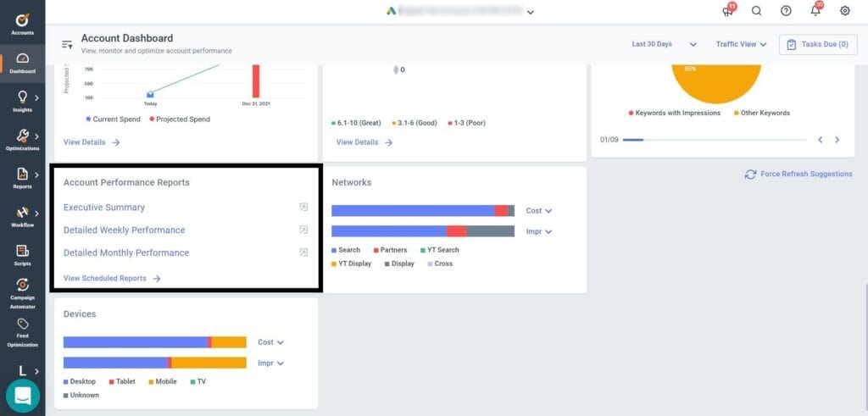Go to previous suggestion arrow
Viewport: 868px width, 416px height.
pyautogui.click(x=820, y=140)
